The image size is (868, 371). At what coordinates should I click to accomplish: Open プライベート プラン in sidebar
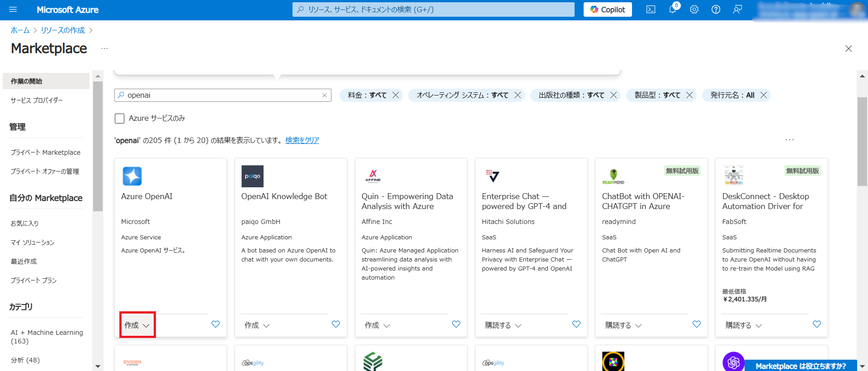pos(33,281)
